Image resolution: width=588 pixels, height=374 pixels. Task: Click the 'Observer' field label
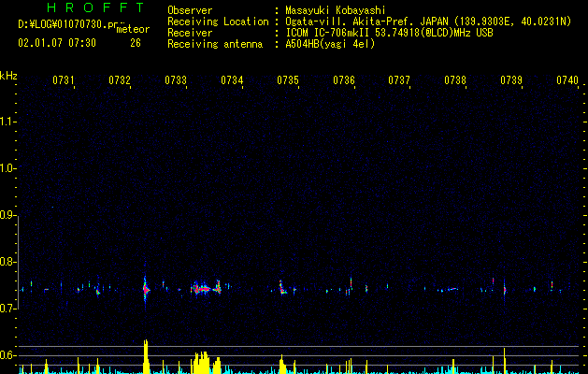190,10
